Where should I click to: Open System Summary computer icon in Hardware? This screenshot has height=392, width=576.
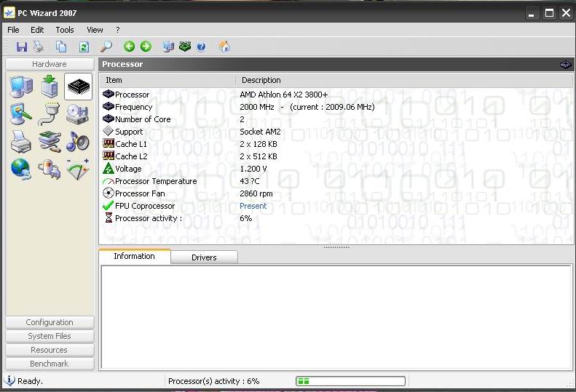[x=21, y=87]
